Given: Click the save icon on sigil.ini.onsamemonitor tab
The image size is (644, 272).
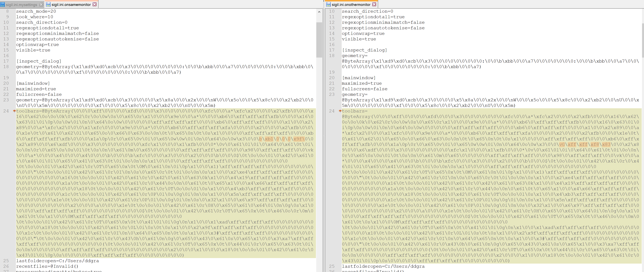Looking at the screenshot, I should tap(48, 4).
